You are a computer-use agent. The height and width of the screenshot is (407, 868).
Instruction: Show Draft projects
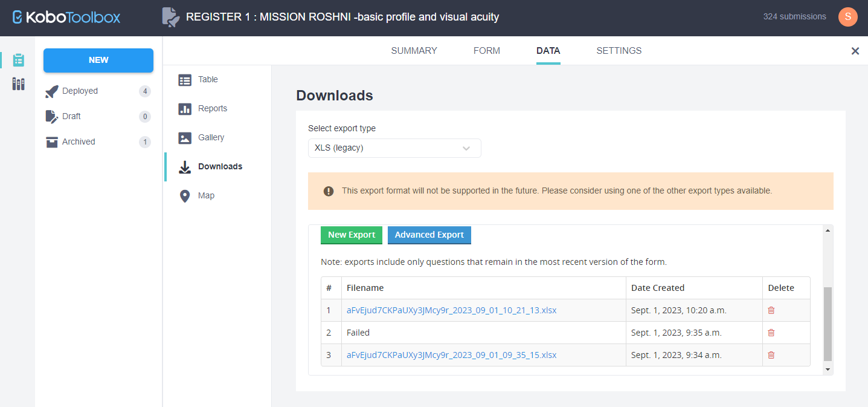(x=71, y=117)
